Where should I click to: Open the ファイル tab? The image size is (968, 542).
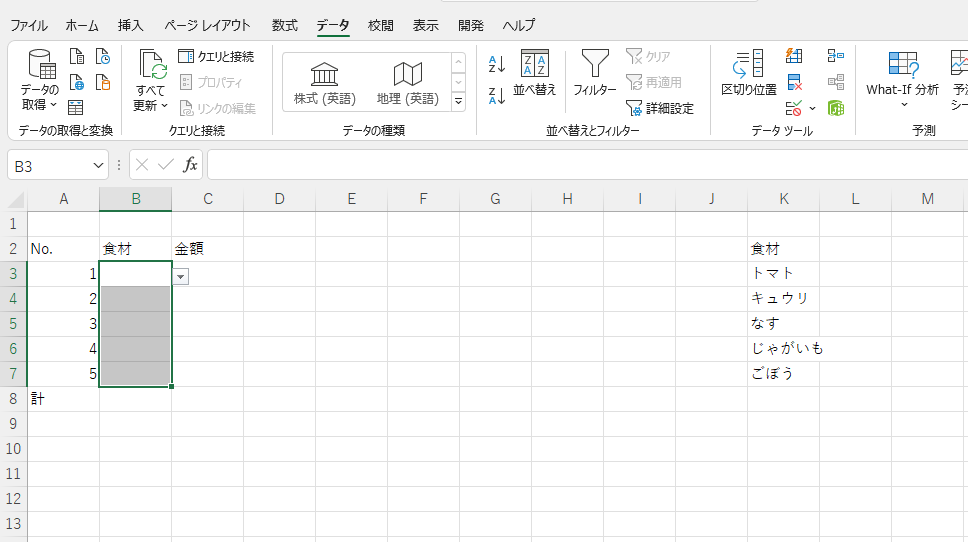point(28,25)
